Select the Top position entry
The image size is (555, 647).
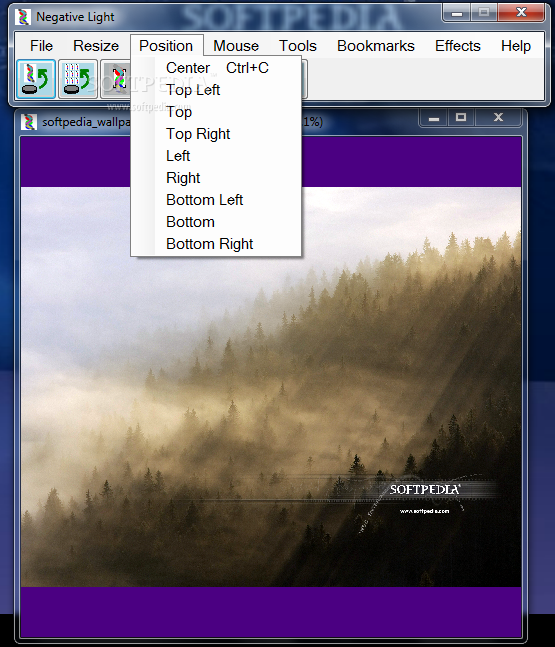point(216,112)
